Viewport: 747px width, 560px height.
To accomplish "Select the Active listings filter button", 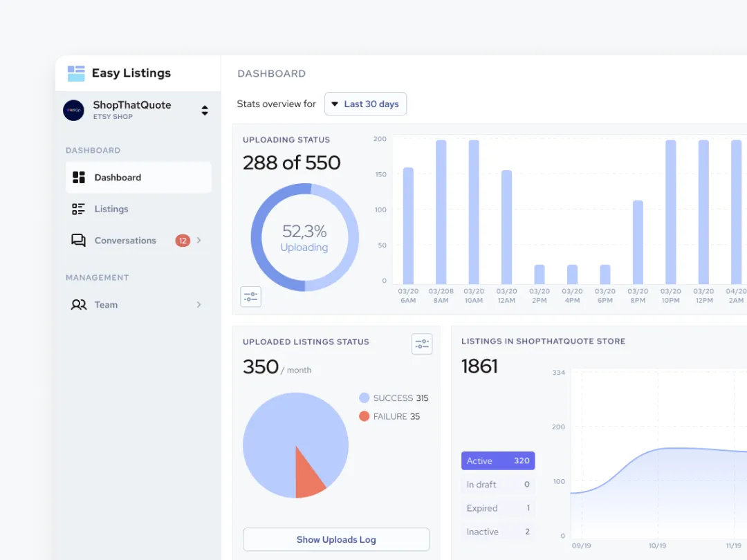I will pos(498,460).
